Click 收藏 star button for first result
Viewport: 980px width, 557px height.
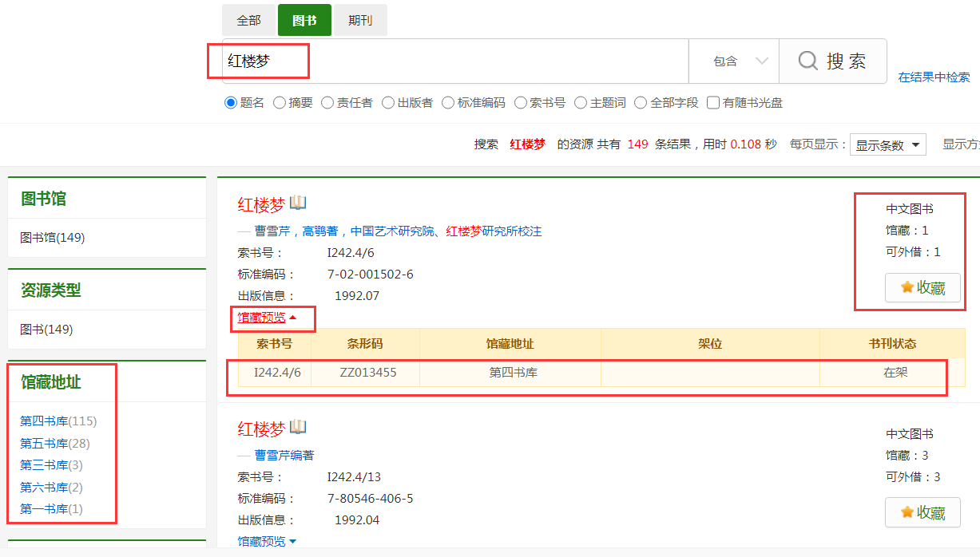tap(922, 288)
